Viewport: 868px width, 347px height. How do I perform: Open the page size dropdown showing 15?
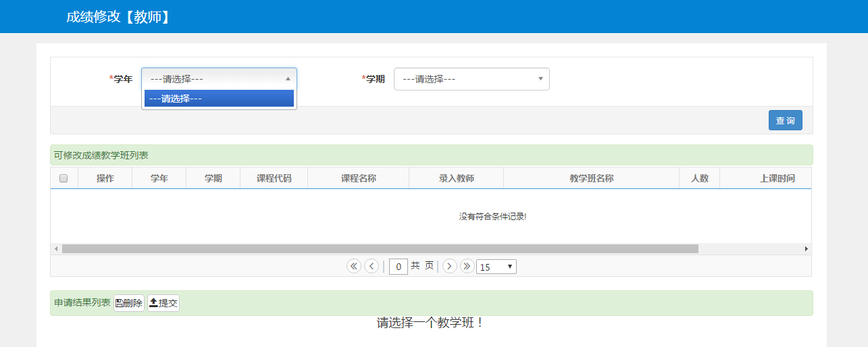tap(496, 267)
